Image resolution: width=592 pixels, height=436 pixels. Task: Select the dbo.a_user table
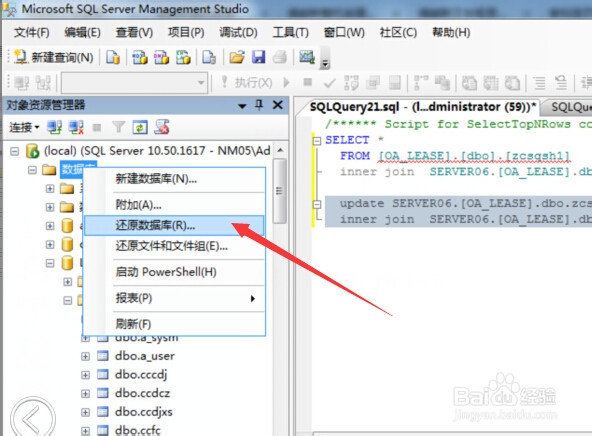(145, 356)
